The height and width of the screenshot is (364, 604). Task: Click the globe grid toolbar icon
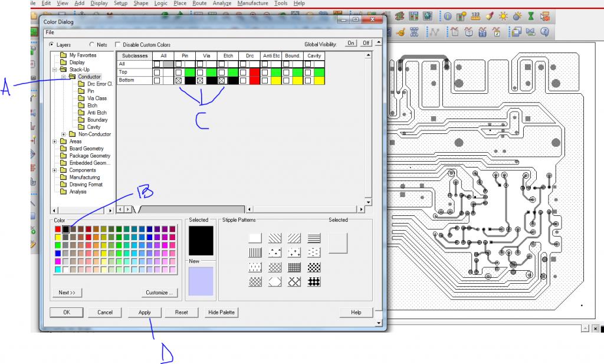pos(427,16)
